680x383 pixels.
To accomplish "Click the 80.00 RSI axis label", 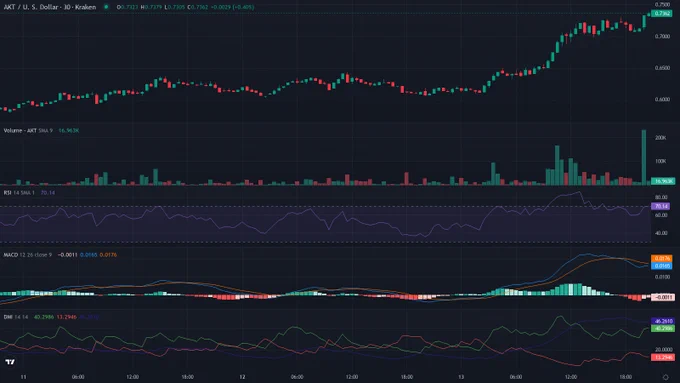I will click(x=661, y=197).
